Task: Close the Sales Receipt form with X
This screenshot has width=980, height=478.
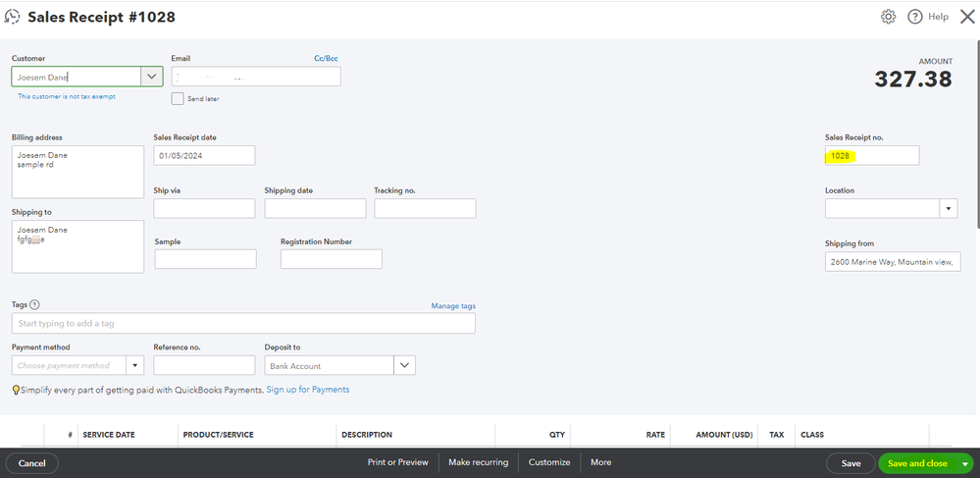Action: point(967,17)
